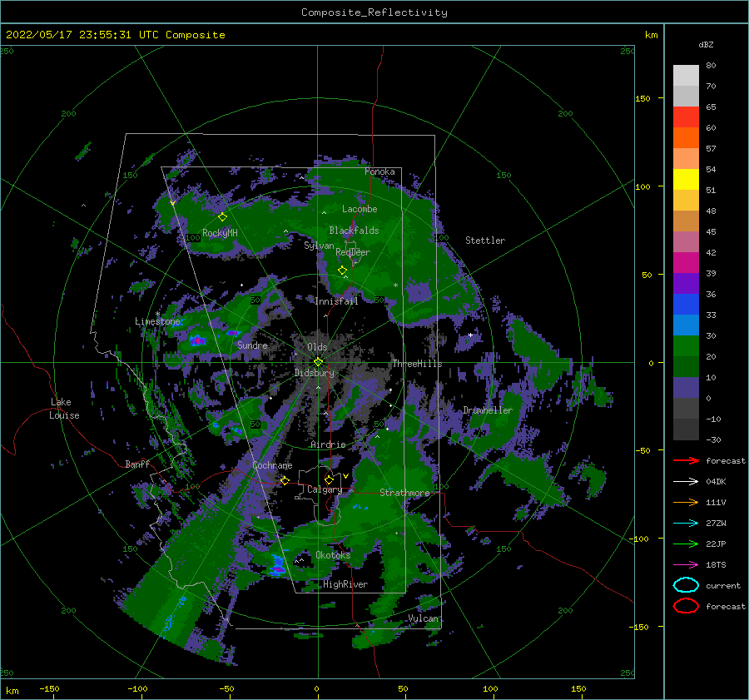The width and height of the screenshot is (749, 700).
Task: Click the Blackfalds label
Action: click(x=354, y=231)
